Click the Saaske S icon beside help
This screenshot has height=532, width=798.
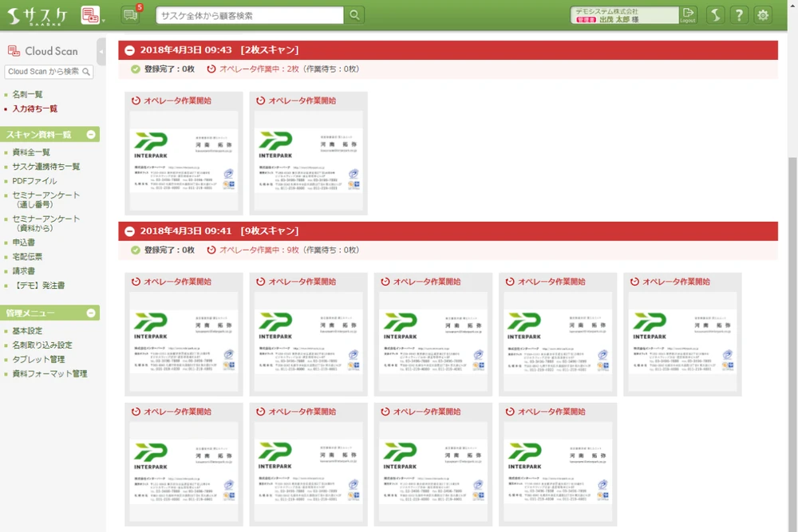(x=715, y=15)
